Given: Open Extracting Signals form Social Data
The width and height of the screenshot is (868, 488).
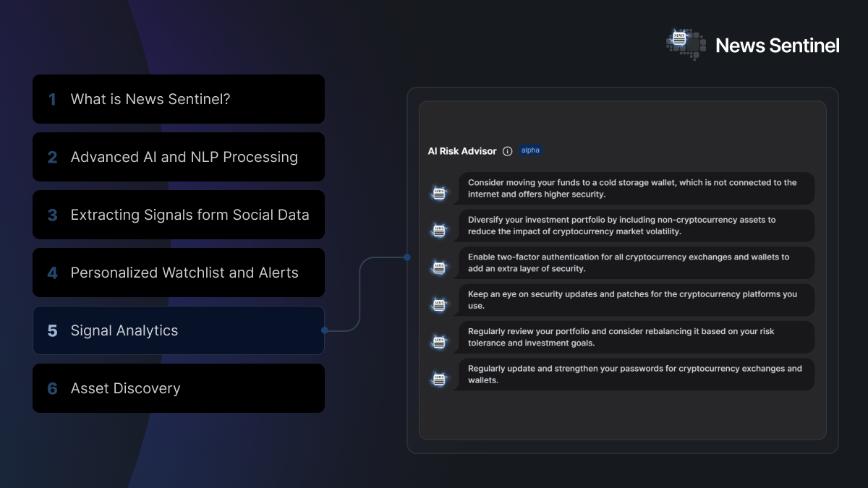Looking at the screenshot, I should click(179, 215).
